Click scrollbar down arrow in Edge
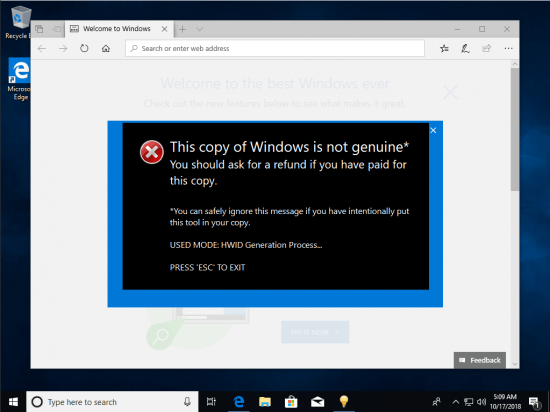Image resolution: width=550 pixels, height=412 pixels. [x=515, y=364]
